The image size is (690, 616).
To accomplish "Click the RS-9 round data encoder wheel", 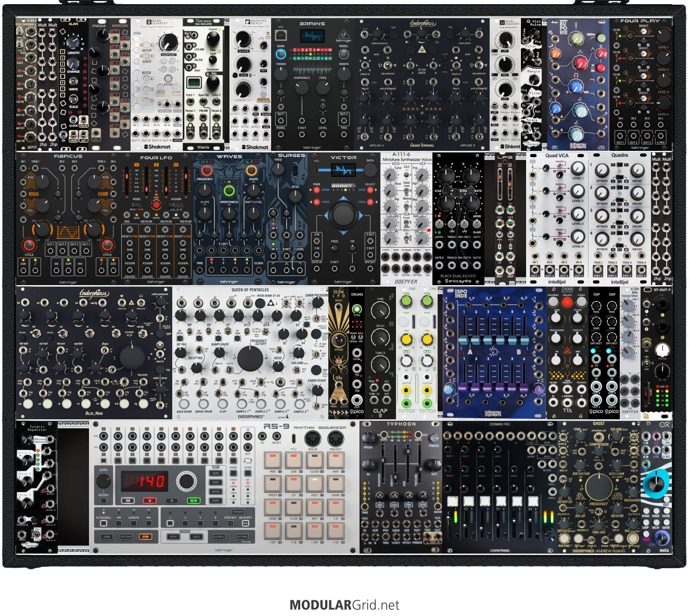I will [186, 481].
